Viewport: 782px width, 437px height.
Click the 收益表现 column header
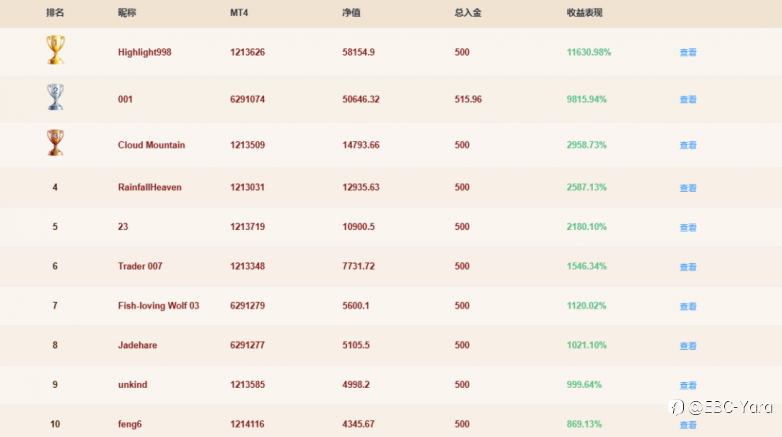click(584, 13)
